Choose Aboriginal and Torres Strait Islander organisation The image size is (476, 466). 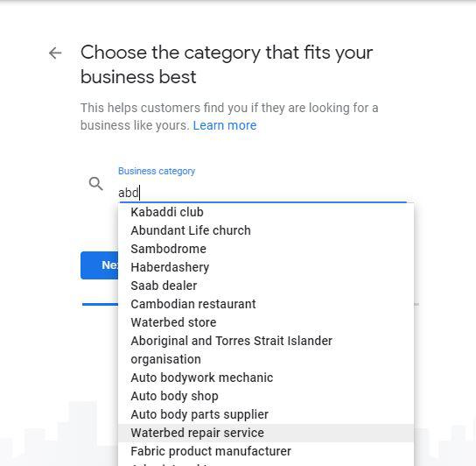(x=266, y=349)
